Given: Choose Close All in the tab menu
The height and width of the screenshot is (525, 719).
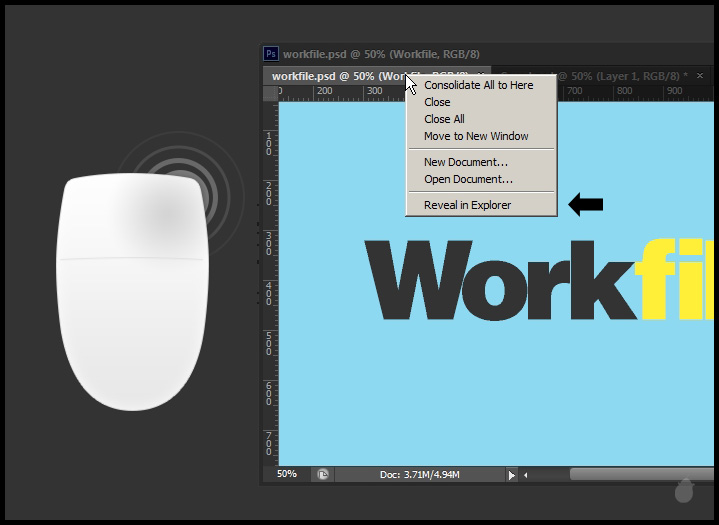Looking at the screenshot, I should [444, 119].
